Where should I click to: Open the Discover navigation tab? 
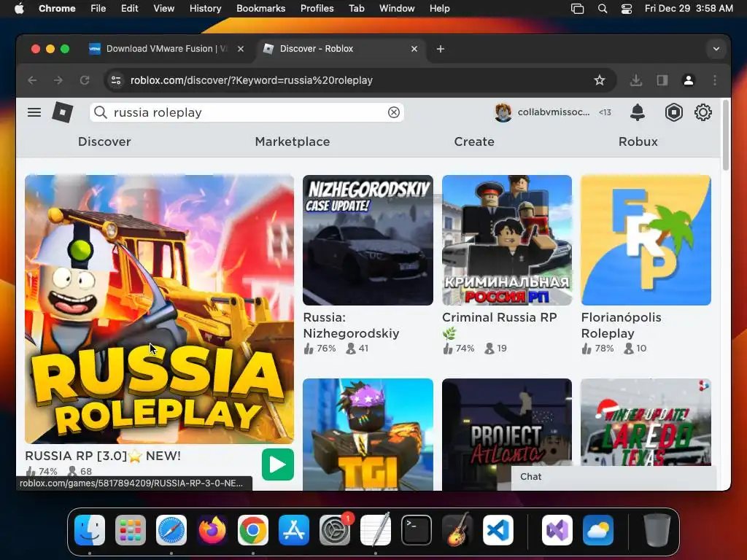104,141
